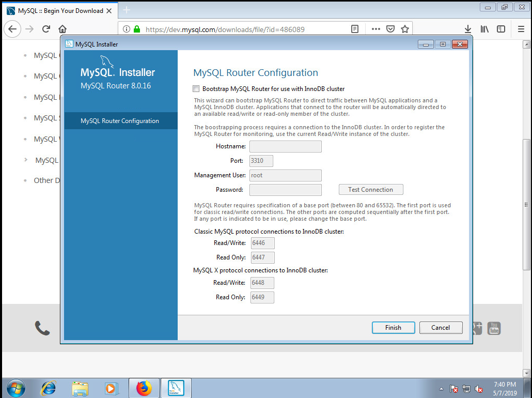Image resolution: width=532 pixels, height=398 pixels.
Task: Open the Firefox home page
Action: pyautogui.click(x=62, y=29)
